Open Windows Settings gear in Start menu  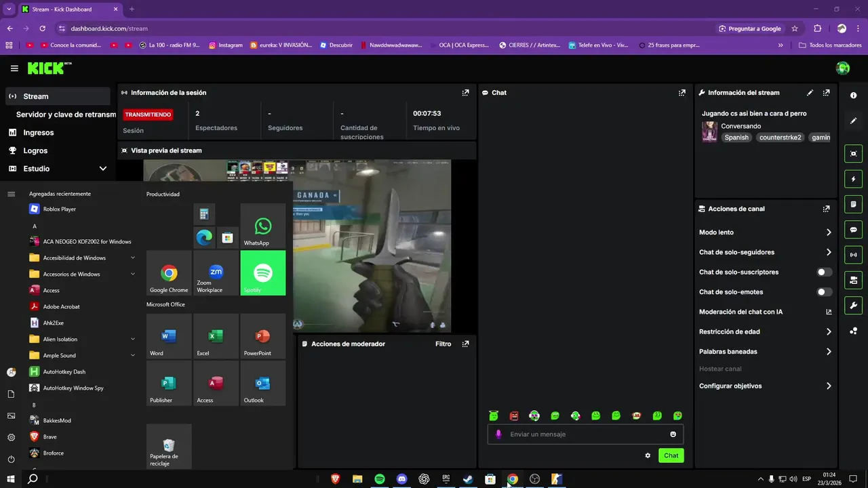pyautogui.click(x=11, y=437)
